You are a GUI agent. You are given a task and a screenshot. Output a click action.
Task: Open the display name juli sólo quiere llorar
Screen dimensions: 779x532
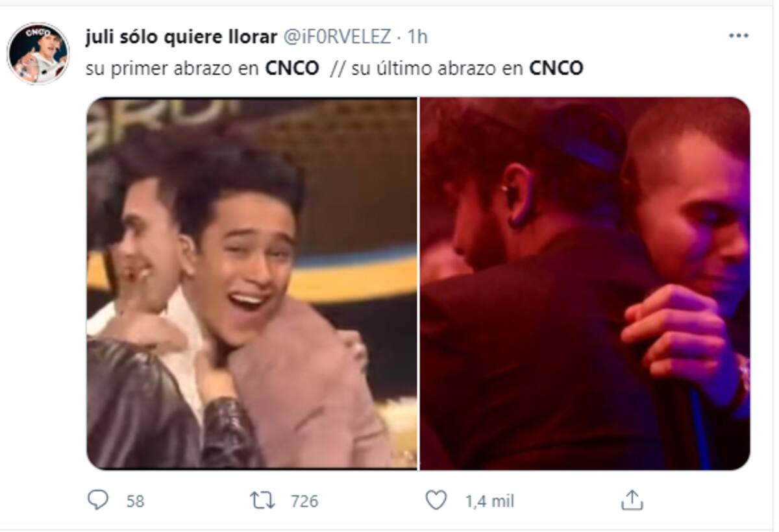tap(181, 37)
